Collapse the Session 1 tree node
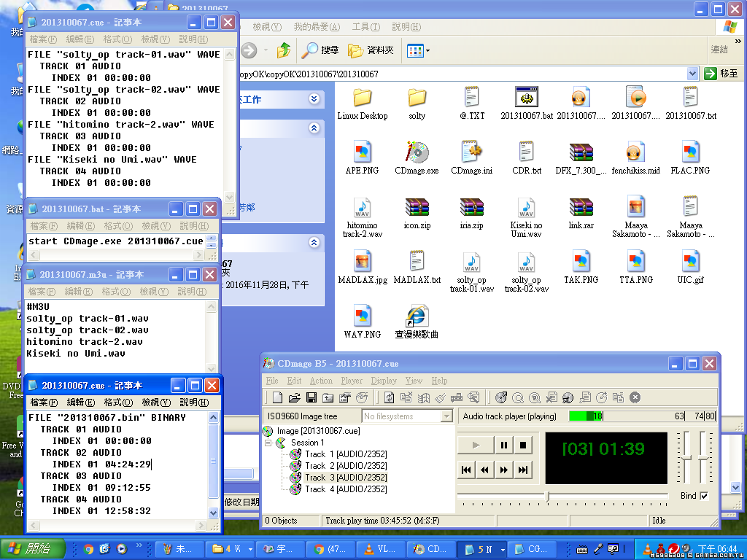Image resolution: width=747 pixels, height=560 pixels. pyautogui.click(x=268, y=443)
